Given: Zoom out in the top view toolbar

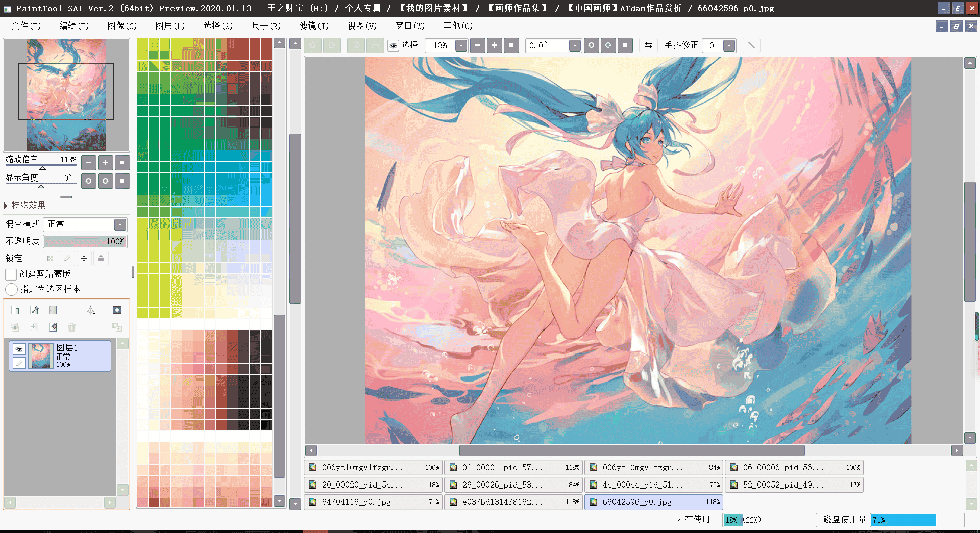Looking at the screenshot, I should [477, 45].
